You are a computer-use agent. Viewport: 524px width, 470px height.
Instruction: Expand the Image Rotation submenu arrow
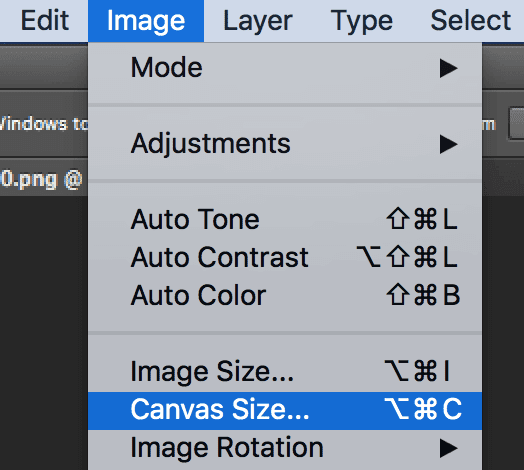click(x=448, y=448)
